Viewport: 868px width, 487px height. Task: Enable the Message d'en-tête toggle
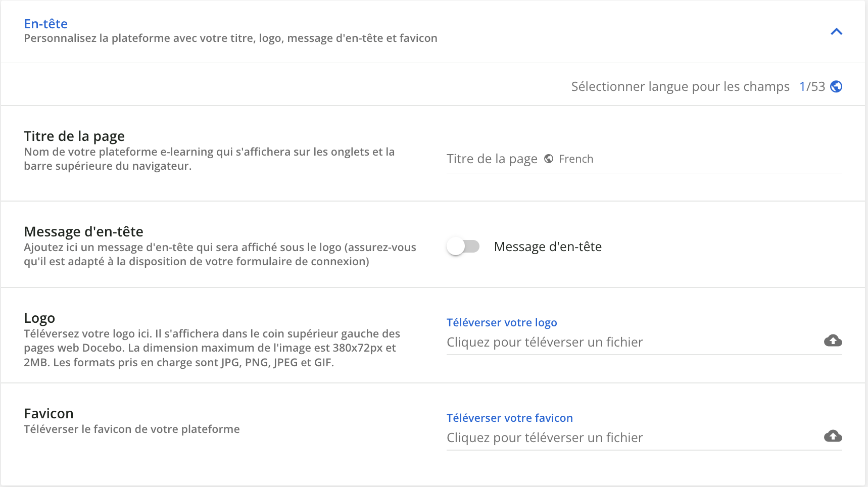pos(463,247)
